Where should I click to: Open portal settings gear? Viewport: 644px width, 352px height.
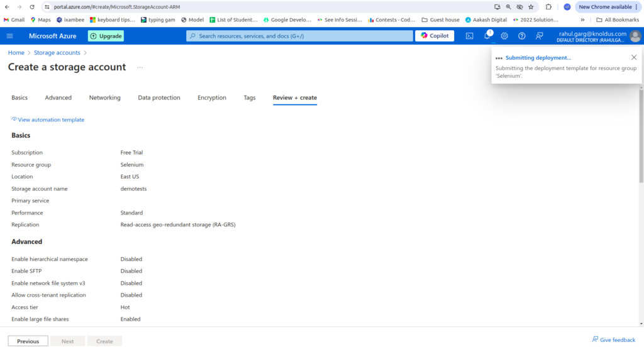tap(504, 36)
